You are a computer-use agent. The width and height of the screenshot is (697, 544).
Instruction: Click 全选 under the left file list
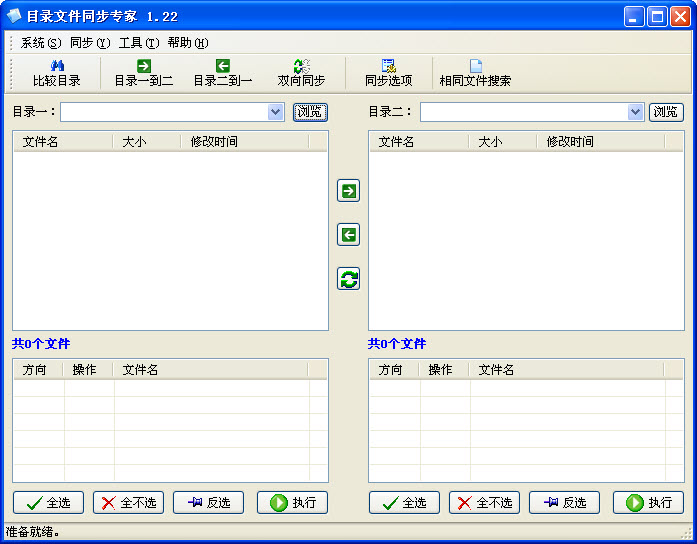[x=48, y=503]
